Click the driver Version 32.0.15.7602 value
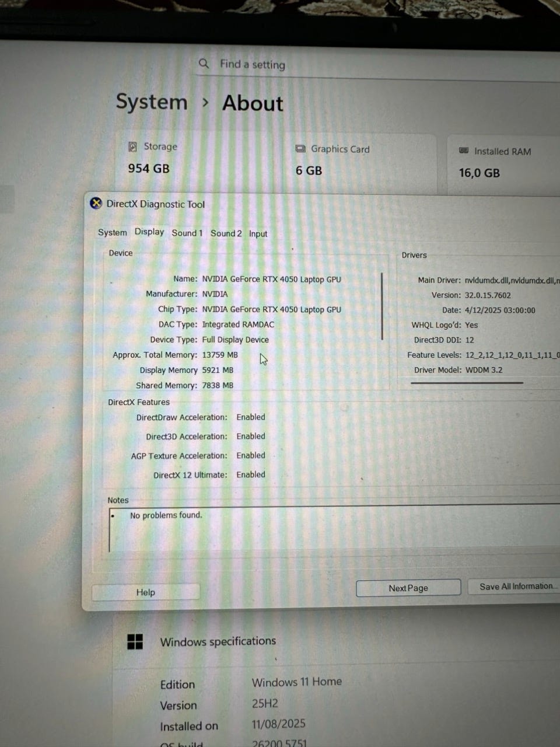Viewport: 560px width, 747px height. (x=488, y=295)
